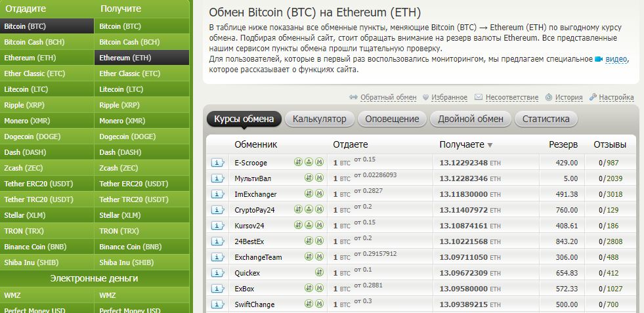The image size is (644, 313).
Task: Click the person badge in Kursov24 row
Action: coord(309,225)
